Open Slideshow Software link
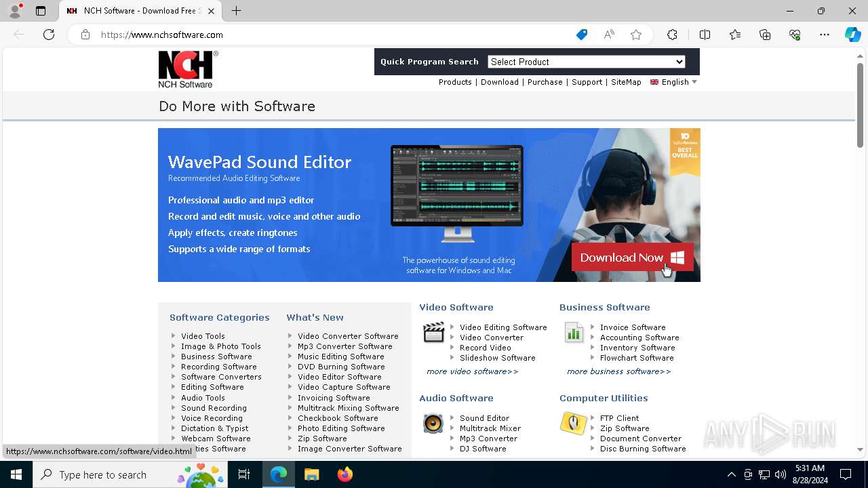Screen dimensions: 868x488 tap(498, 358)
